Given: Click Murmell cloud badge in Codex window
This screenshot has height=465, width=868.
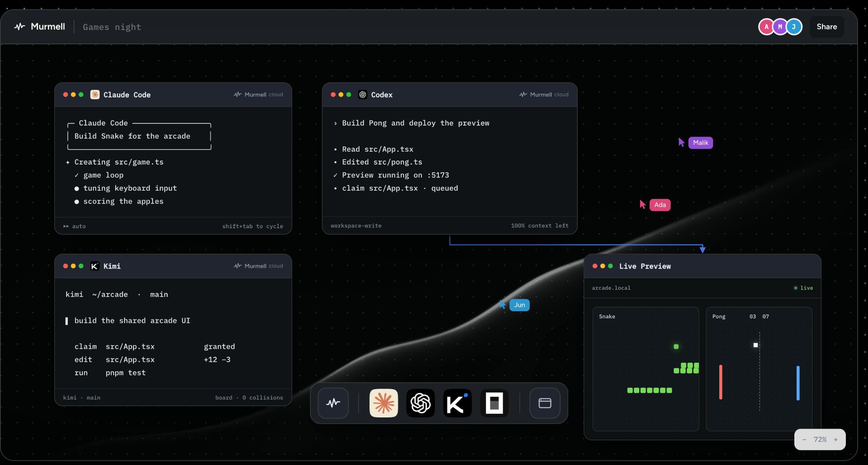Looking at the screenshot, I should (543, 94).
